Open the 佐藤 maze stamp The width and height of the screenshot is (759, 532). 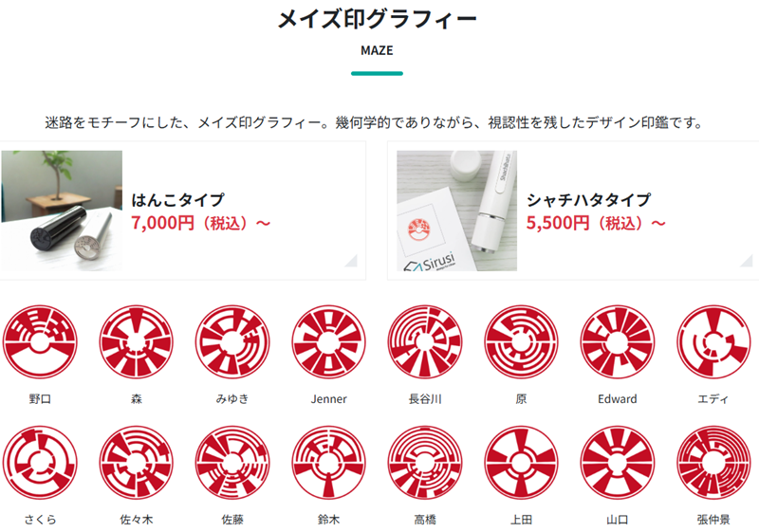click(232, 463)
